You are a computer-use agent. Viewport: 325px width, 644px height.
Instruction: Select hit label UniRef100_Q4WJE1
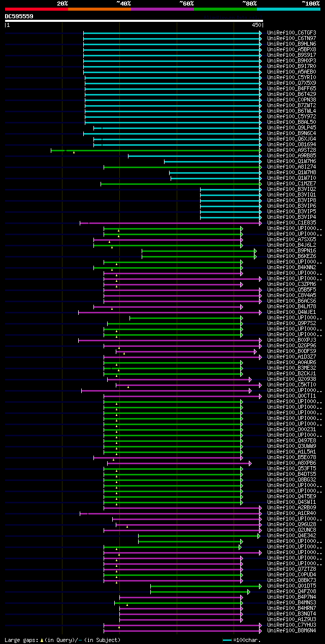291,312
